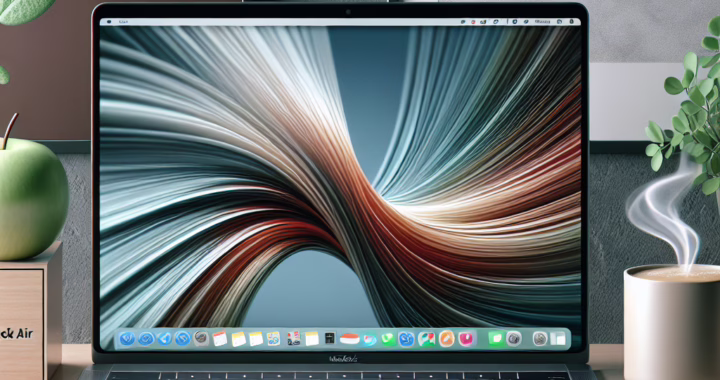Open the leftmost blue round Dock icon
Viewport: 720px width, 380px height.
127,339
